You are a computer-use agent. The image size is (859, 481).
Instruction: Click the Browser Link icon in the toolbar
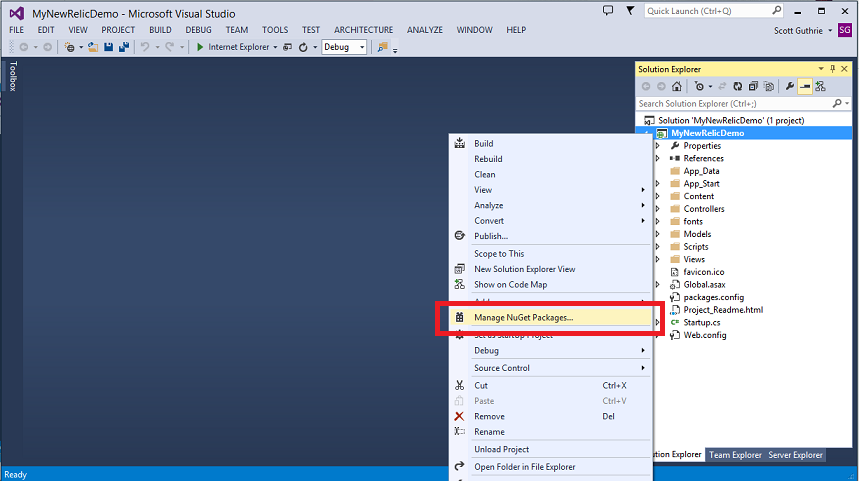click(x=288, y=47)
